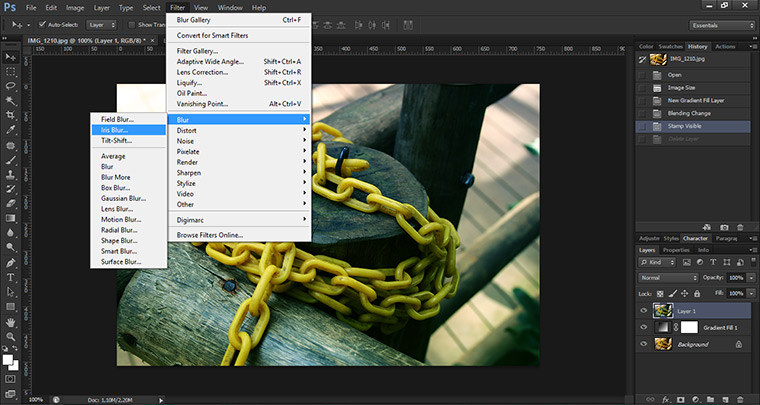Image resolution: width=760 pixels, height=405 pixels.
Task: Switch to the Swatches tab
Action: (x=673, y=46)
